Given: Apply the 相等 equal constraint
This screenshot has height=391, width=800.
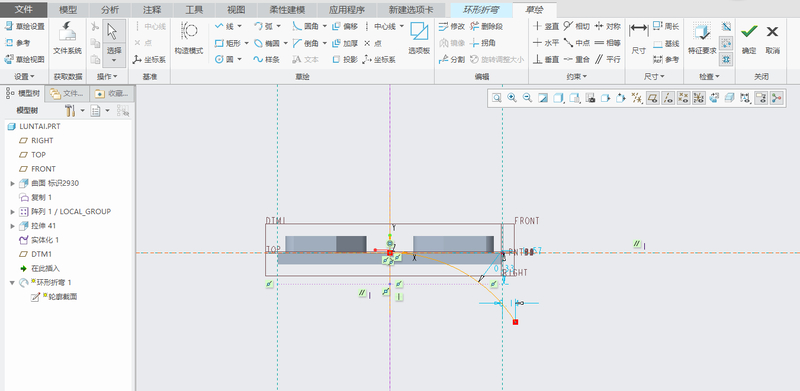Looking at the screenshot, I should (x=608, y=43).
